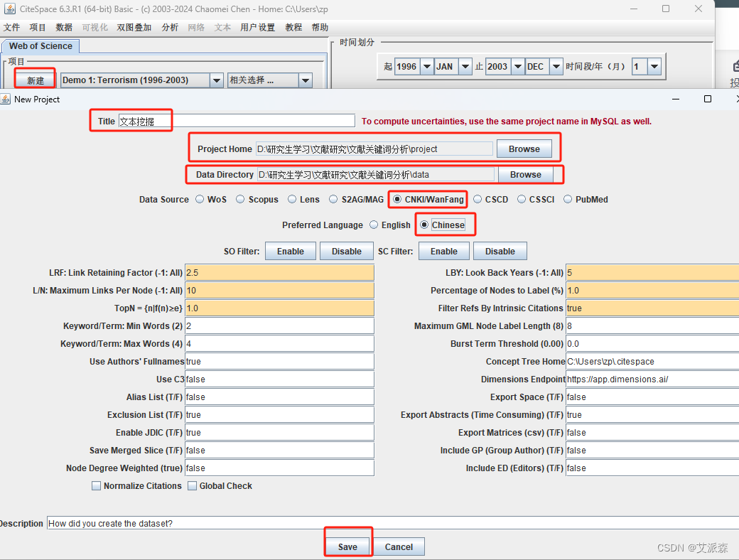Disable the SO Filter
The image size is (739, 560).
(347, 252)
